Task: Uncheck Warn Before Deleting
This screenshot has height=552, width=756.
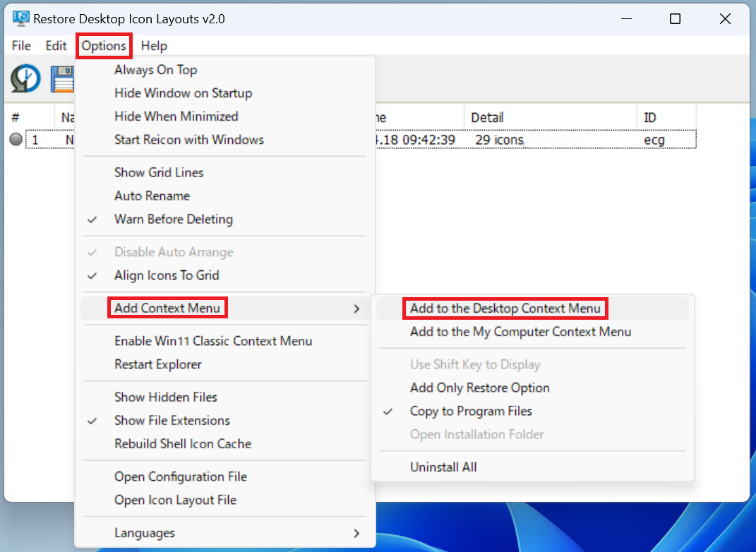Action: (225, 220)
